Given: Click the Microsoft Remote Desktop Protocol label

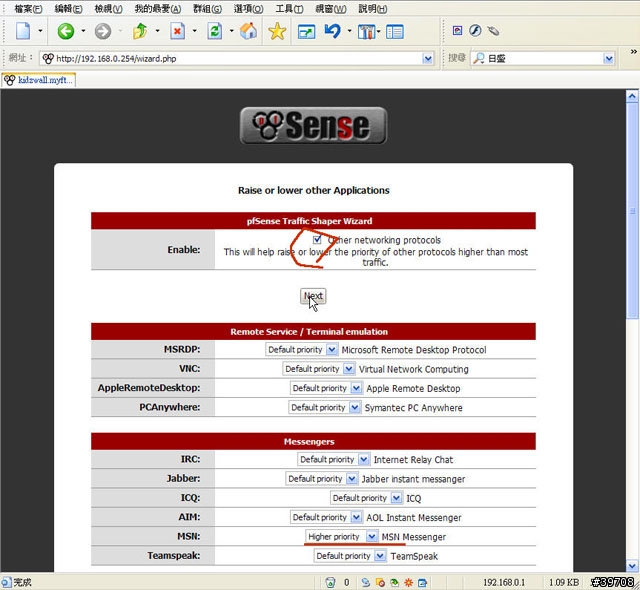Looking at the screenshot, I should pos(414,350).
